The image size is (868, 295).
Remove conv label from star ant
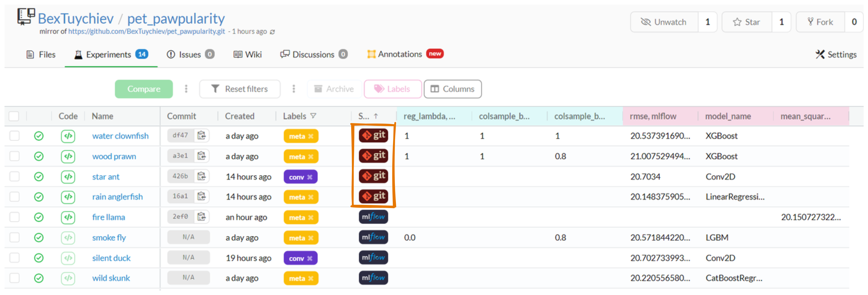coord(310,177)
